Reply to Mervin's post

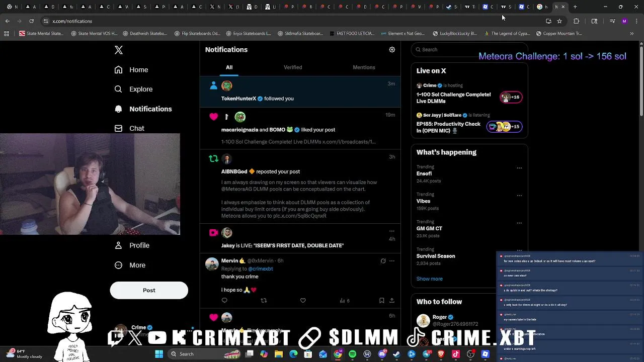coord(224,301)
